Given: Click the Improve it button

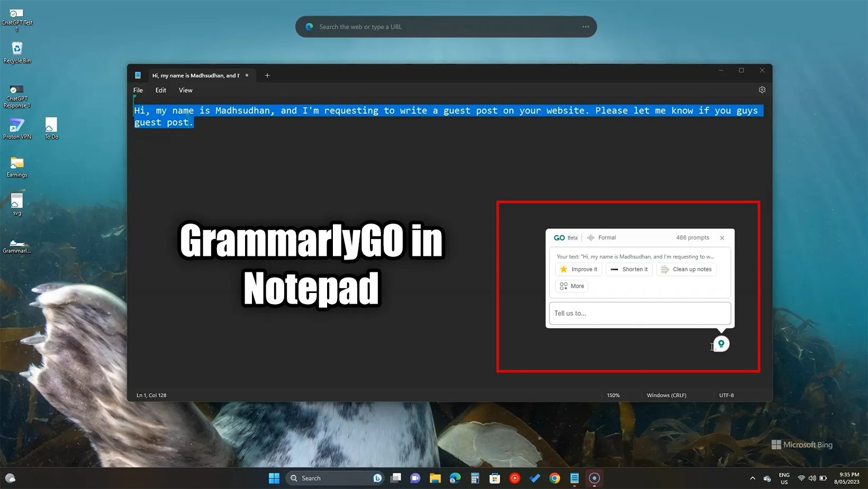Looking at the screenshot, I should tap(578, 269).
